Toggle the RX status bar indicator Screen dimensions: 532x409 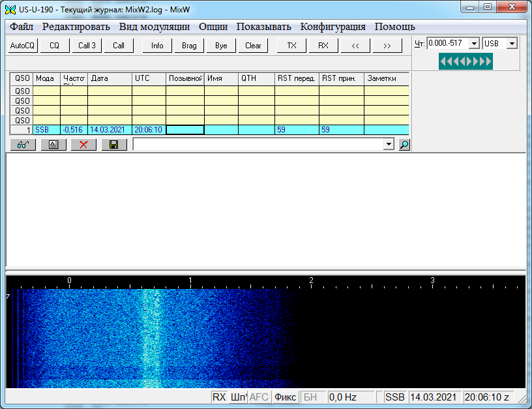(219, 397)
